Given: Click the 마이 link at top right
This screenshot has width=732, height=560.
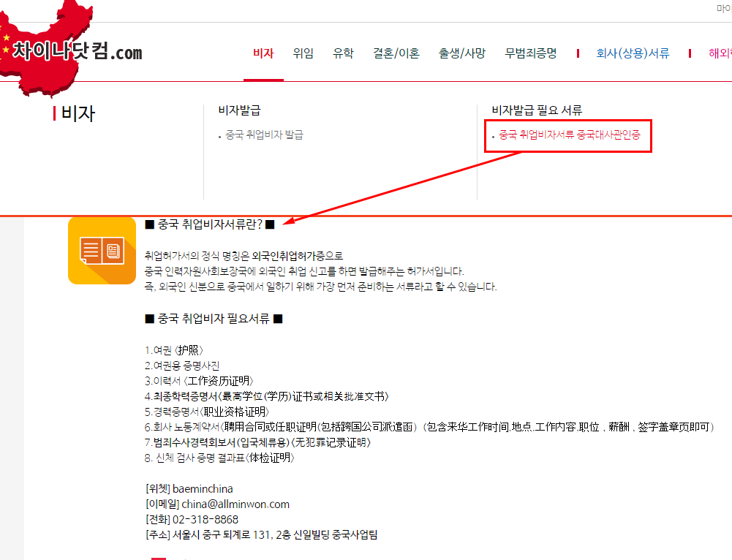Looking at the screenshot, I should tap(723, 9).
